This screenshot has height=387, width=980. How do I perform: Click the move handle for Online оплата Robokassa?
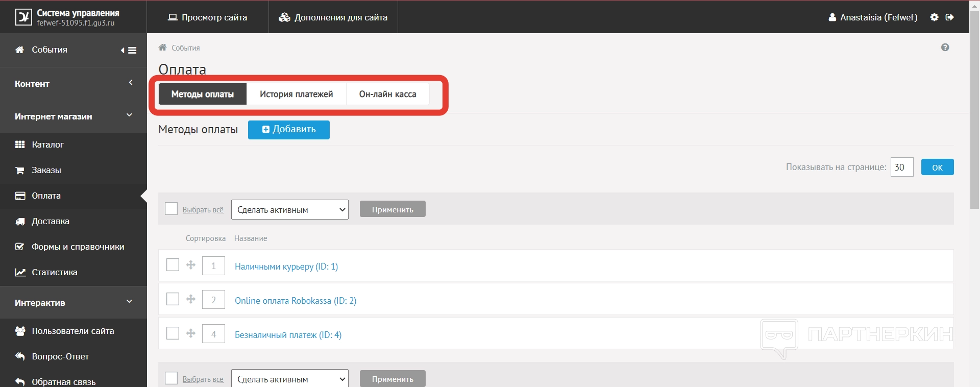(x=191, y=299)
